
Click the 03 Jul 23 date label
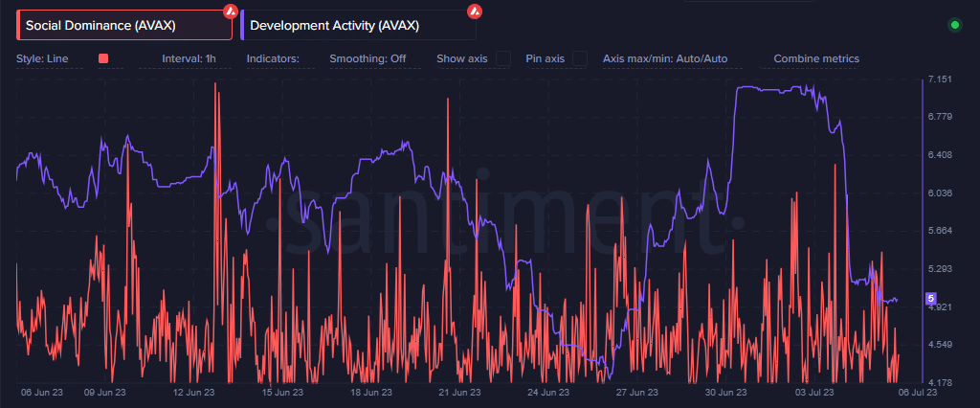coord(814,393)
